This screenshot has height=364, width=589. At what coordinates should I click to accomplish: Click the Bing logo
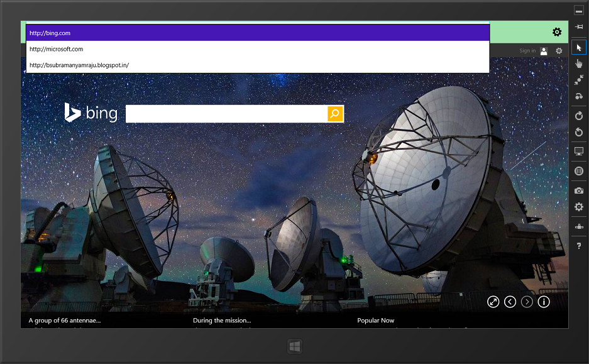coord(91,113)
